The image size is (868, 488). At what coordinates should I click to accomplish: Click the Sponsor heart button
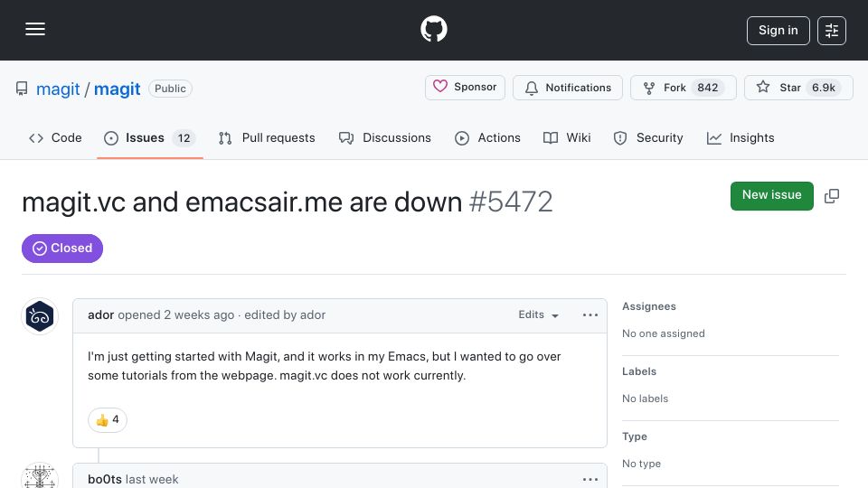pyautogui.click(x=465, y=88)
